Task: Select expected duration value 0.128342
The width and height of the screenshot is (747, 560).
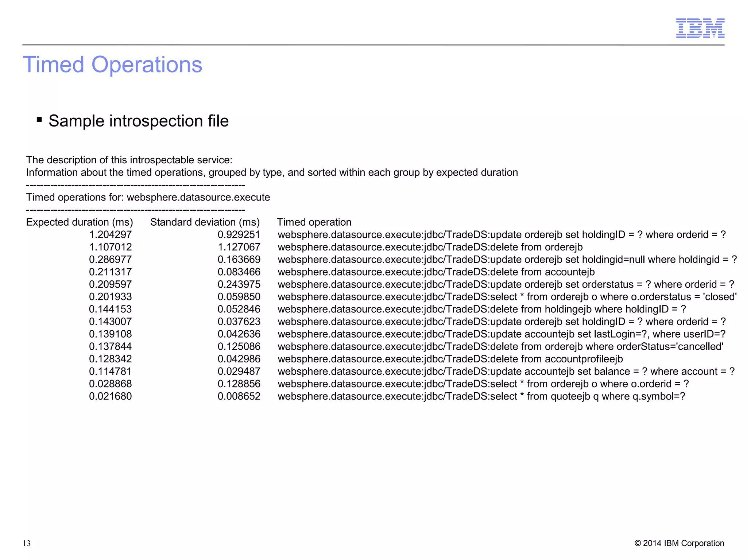Action: point(111,359)
